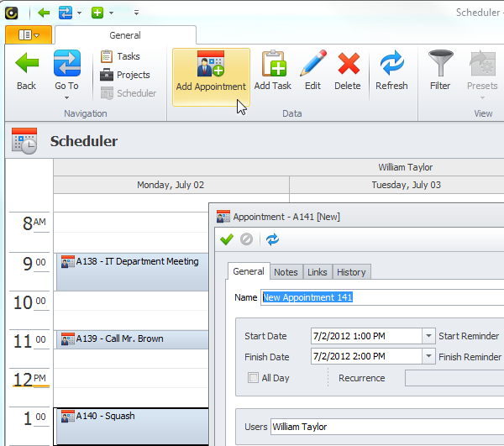Refresh the scheduler data
The width and height of the screenshot is (504, 446).
coord(391,66)
